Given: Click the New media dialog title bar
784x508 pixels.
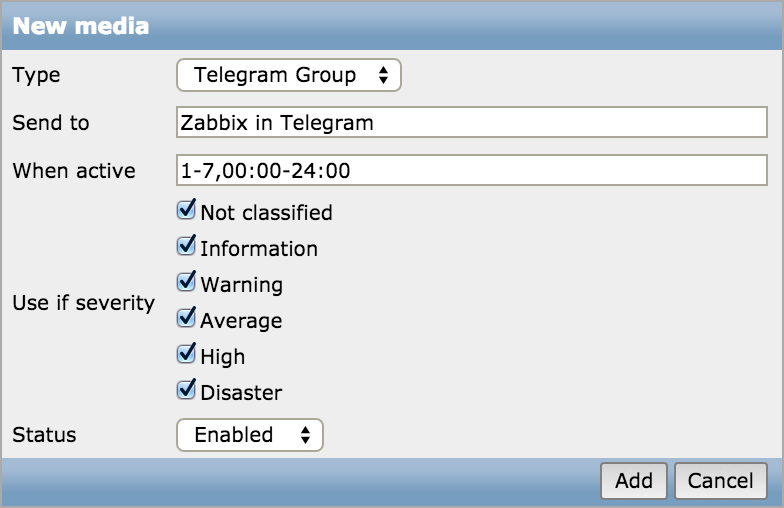Looking at the screenshot, I should (392, 26).
